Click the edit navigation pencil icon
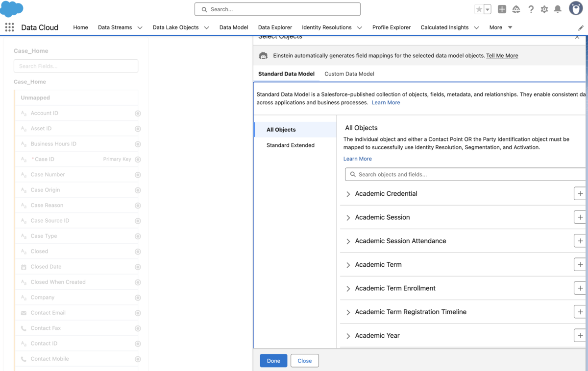Screen dimensions: 588x371 pyautogui.click(x=581, y=28)
